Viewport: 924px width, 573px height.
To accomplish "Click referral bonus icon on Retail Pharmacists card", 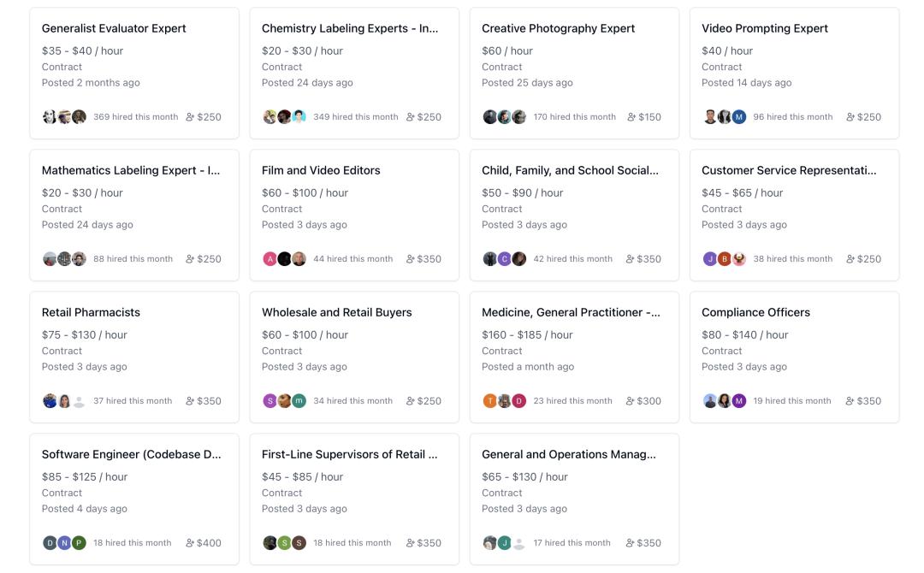I will pos(191,401).
